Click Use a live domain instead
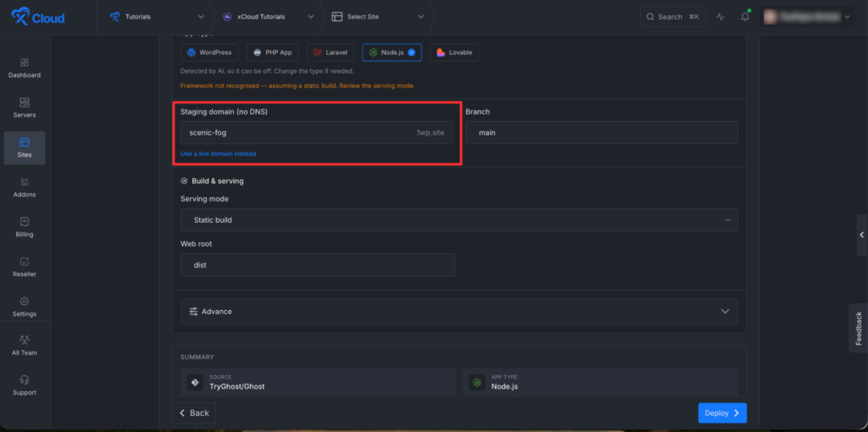Viewport: 868px width, 432px height. click(218, 154)
